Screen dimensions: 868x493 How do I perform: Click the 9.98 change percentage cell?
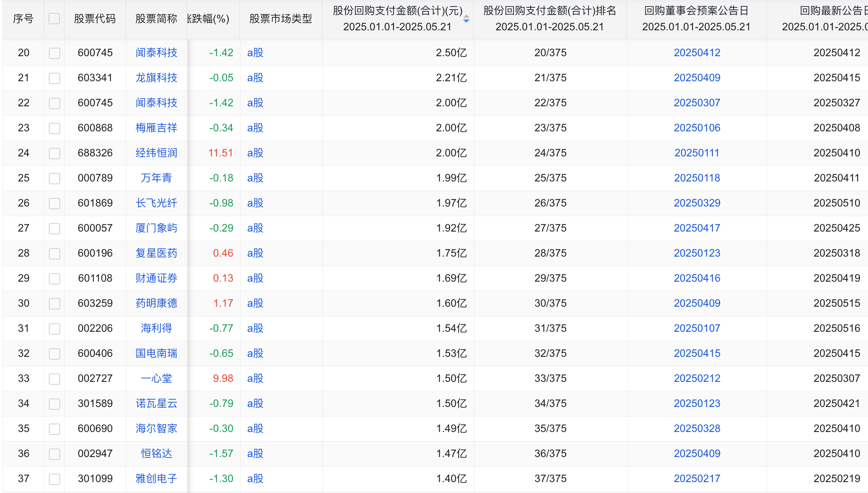[223, 378]
